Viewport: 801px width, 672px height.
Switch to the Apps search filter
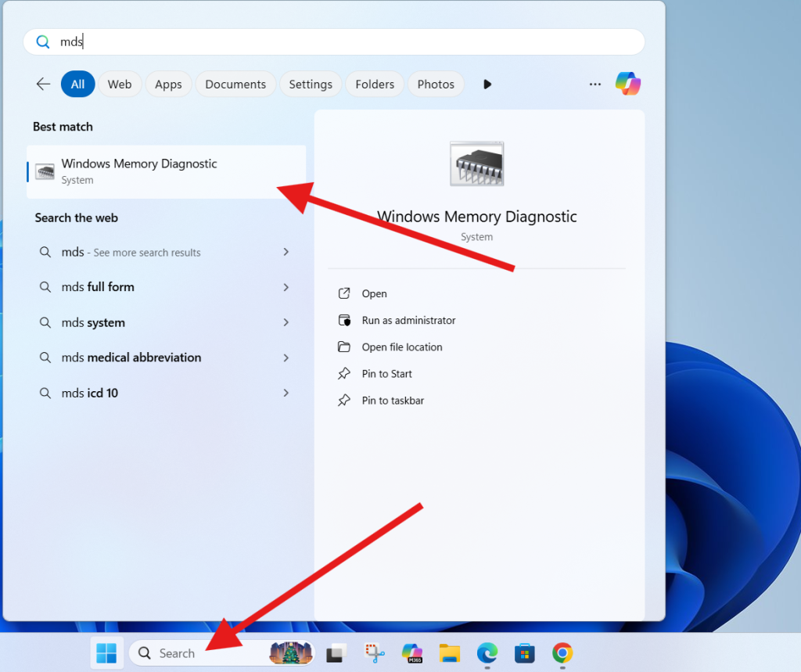click(x=168, y=84)
